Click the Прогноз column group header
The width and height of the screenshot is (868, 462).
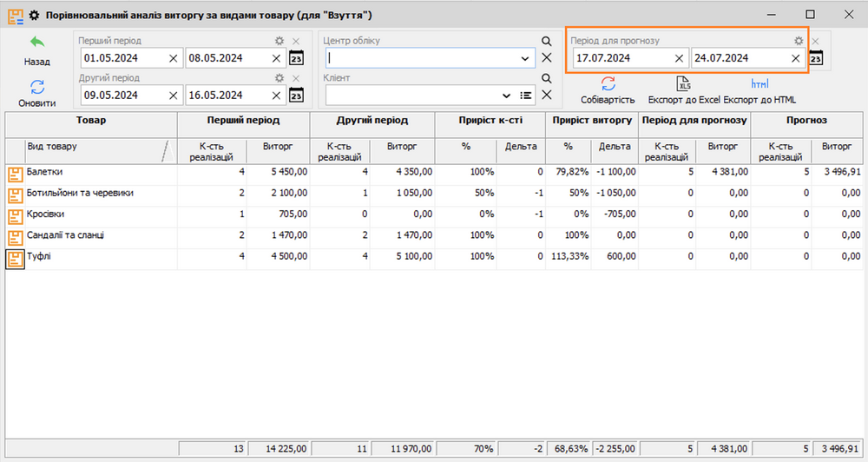click(806, 121)
